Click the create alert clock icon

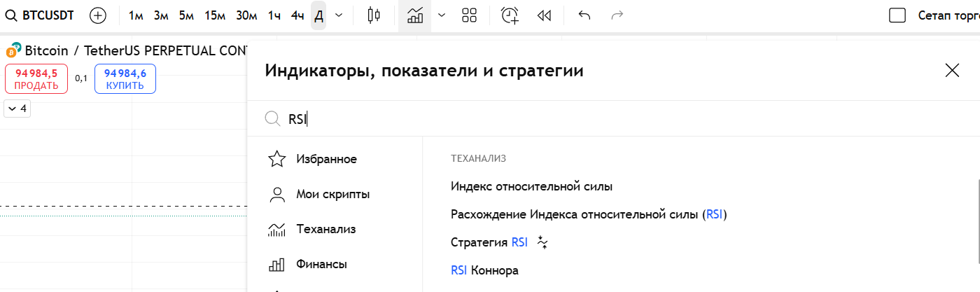click(510, 15)
